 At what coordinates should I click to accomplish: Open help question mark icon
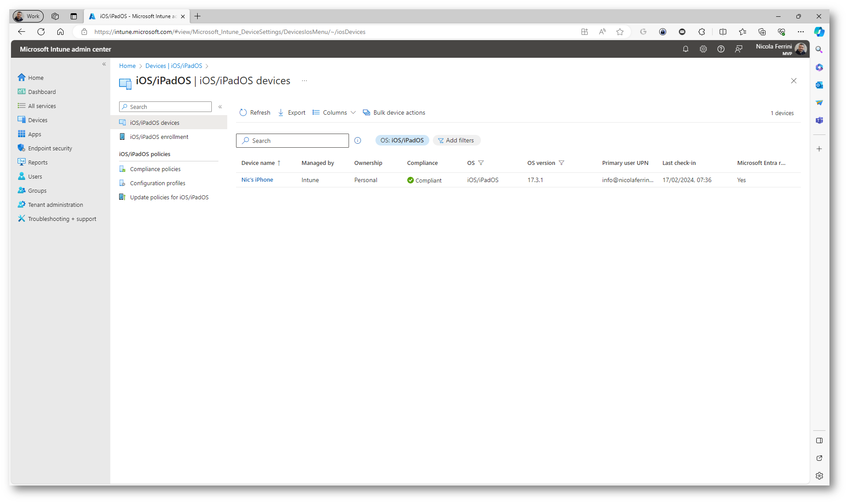tap(721, 49)
